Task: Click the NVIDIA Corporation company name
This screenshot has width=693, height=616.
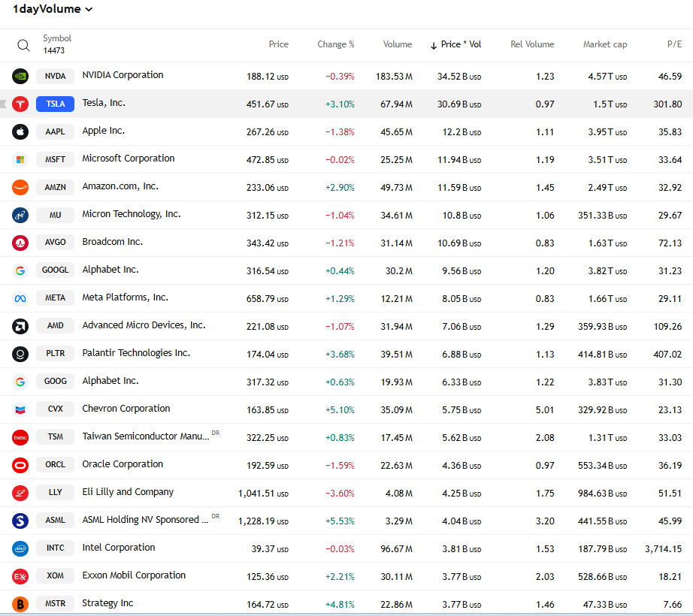Action: [123, 75]
